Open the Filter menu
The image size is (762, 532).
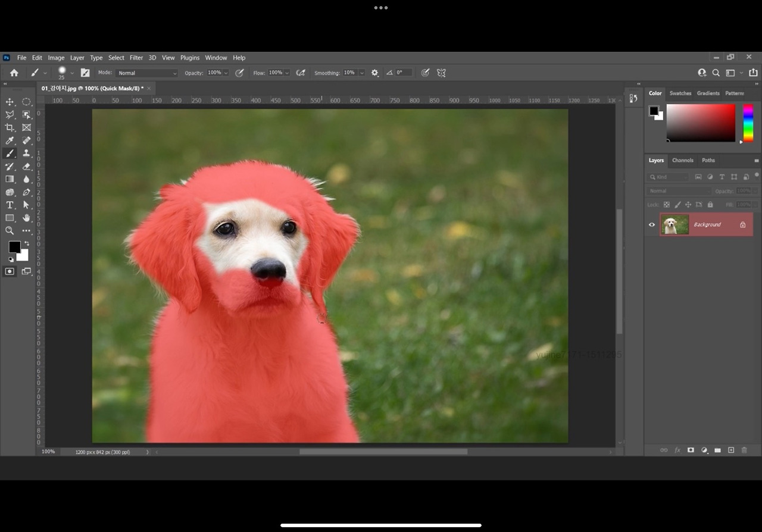click(x=136, y=58)
